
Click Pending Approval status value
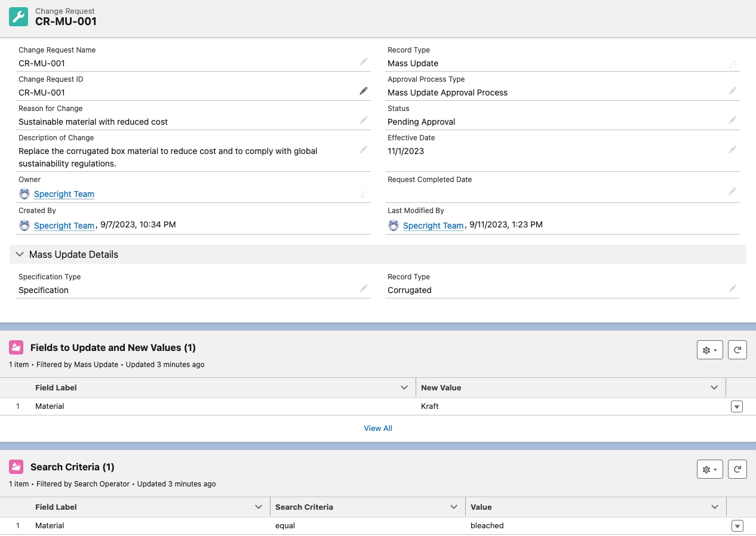click(x=422, y=122)
